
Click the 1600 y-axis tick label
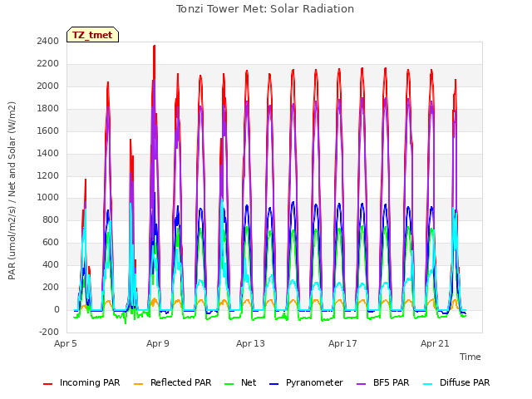point(48,131)
